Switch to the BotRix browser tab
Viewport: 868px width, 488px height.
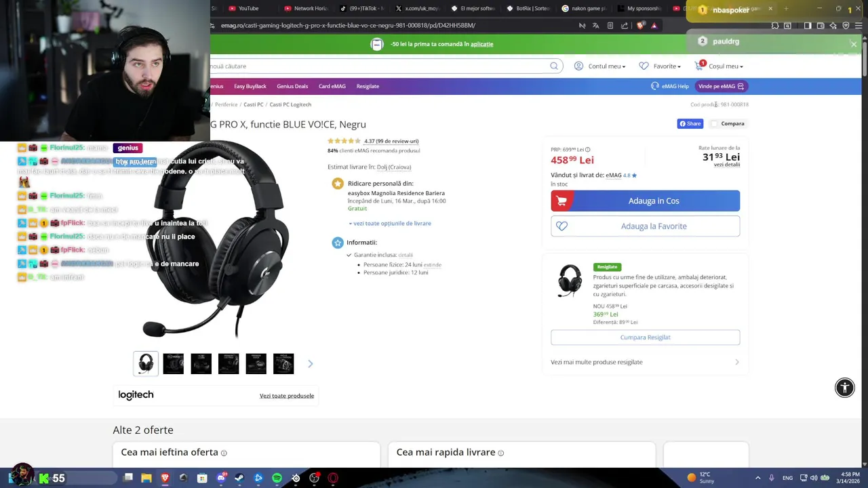(529, 8)
